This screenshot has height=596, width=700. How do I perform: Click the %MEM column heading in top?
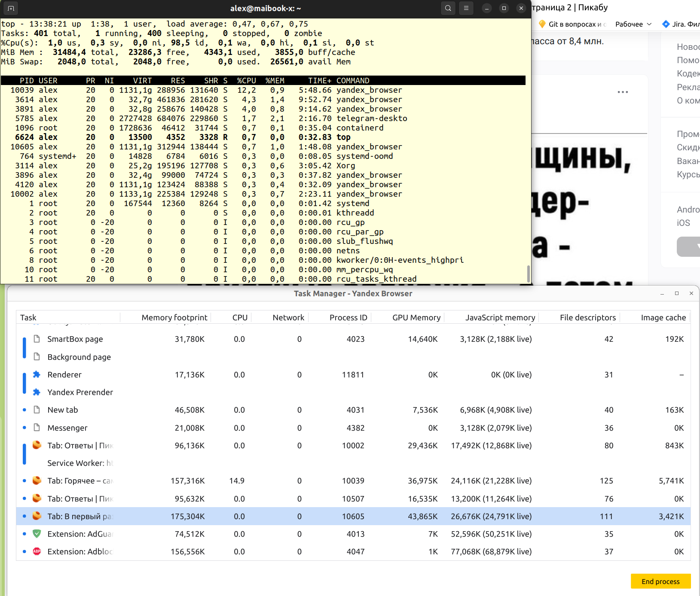click(275, 80)
